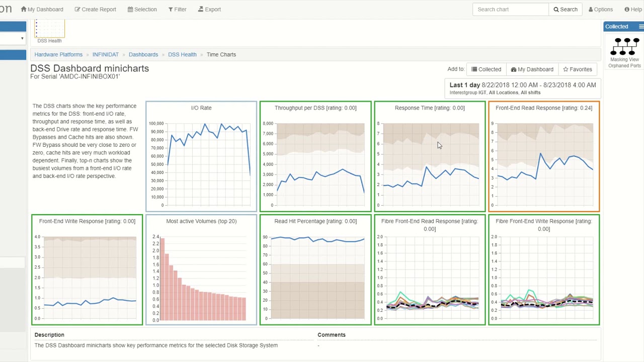Open the Fibre Front-End Write Response minichart

pyautogui.click(x=544, y=269)
